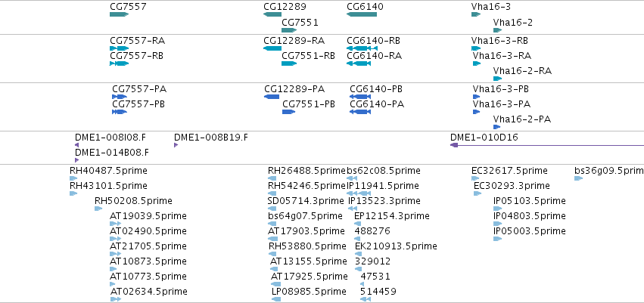
Task: Select the EK210913.5prime EST label
Action: tap(396, 246)
